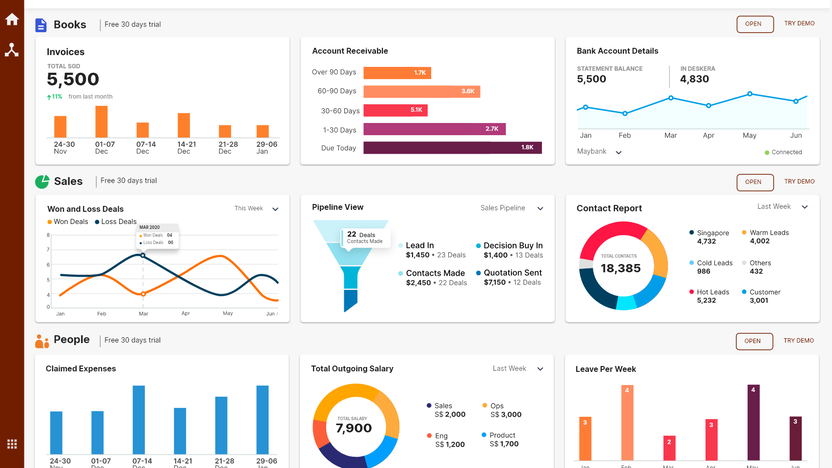Toggle the Loss Deals legend item
Viewport: 832px width, 468px height.
point(116,222)
